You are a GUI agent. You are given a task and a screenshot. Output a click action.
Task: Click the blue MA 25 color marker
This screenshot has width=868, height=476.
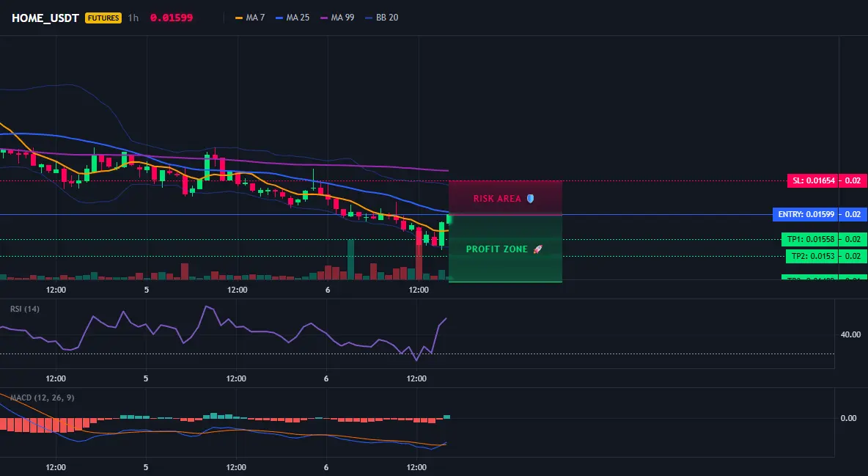279,18
